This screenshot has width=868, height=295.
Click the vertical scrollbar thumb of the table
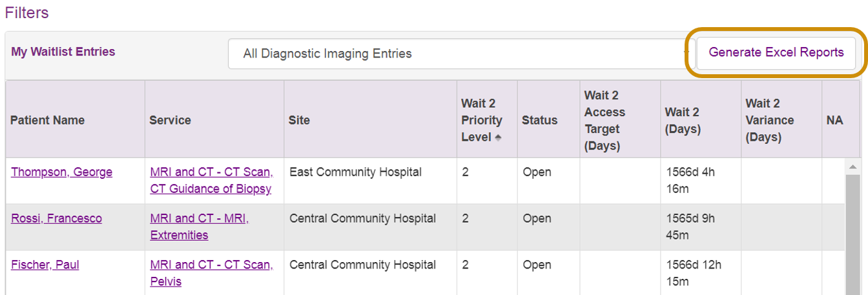click(852, 234)
